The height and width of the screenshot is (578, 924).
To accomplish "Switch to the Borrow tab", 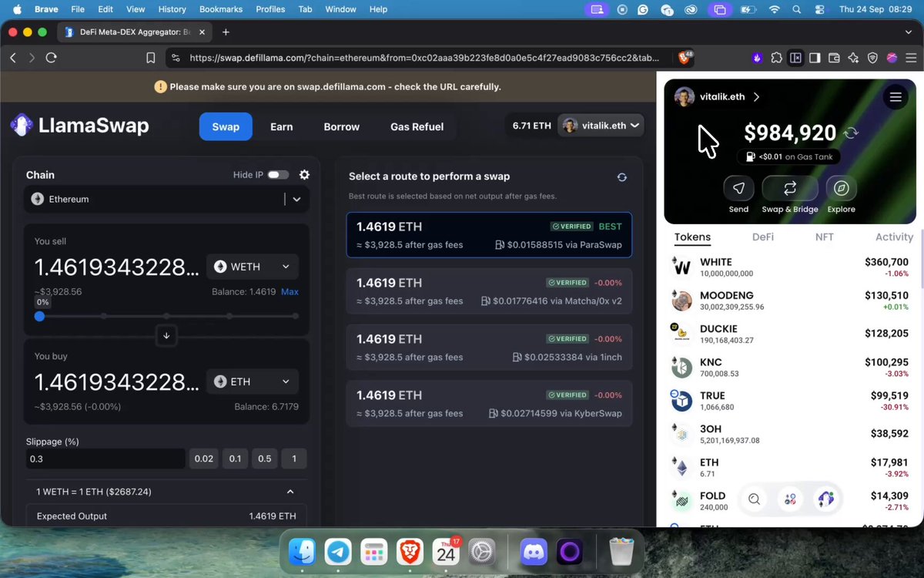I will tap(342, 126).
